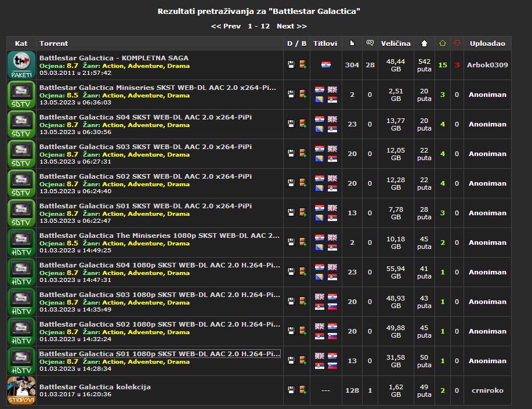532x409 pixels.
Task: Open the Battlestar Galactica kolekcija torrent page
Action: (95, 387)
